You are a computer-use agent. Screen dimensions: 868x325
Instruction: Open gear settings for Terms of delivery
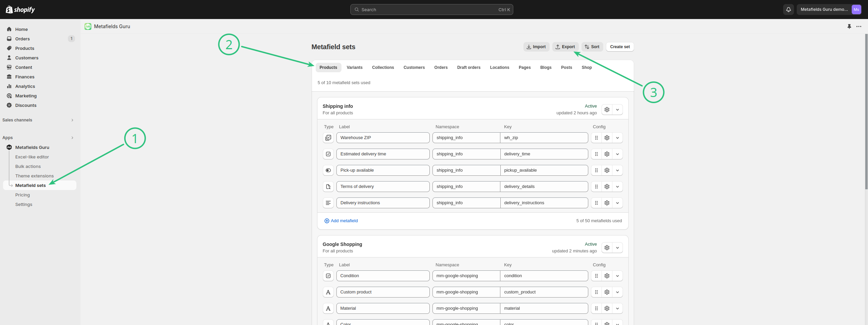[607, 187]
